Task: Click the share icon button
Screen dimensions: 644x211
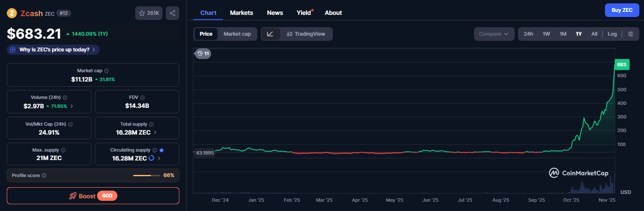Action: pos(173,13)
